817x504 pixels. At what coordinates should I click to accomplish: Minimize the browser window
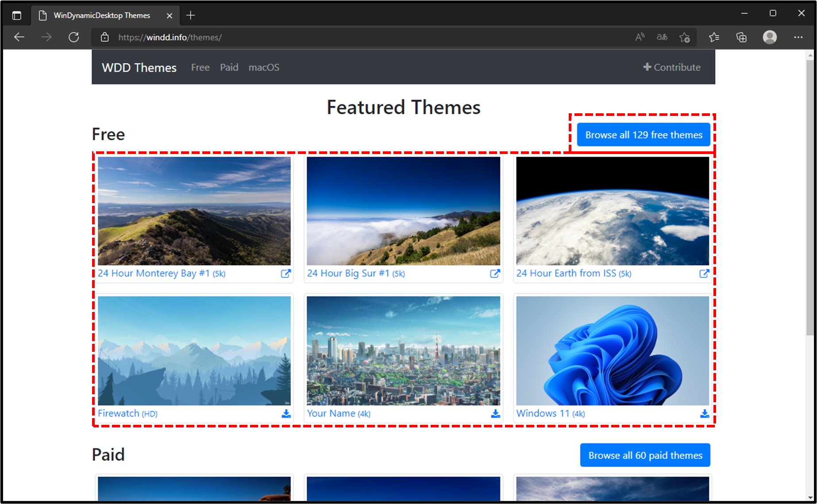[x=744, y=13]
